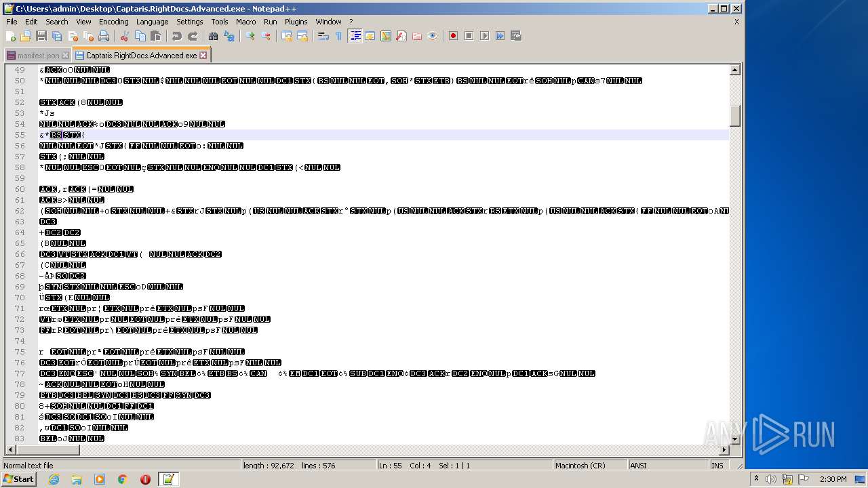This screenshot has height=488, width=868.
Task: Run macro multiple times icon
Action: (500, 36)
